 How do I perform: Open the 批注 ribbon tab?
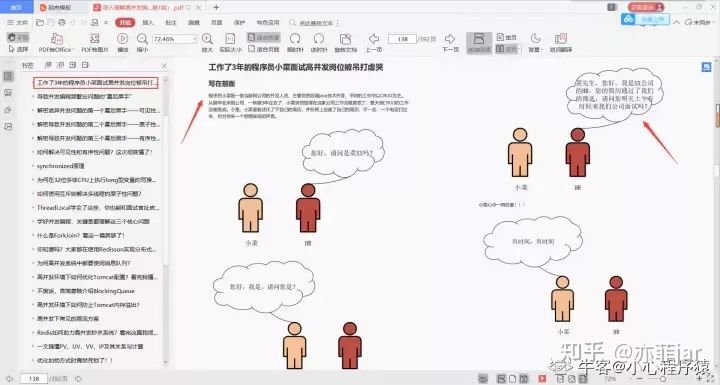[171, 22]
